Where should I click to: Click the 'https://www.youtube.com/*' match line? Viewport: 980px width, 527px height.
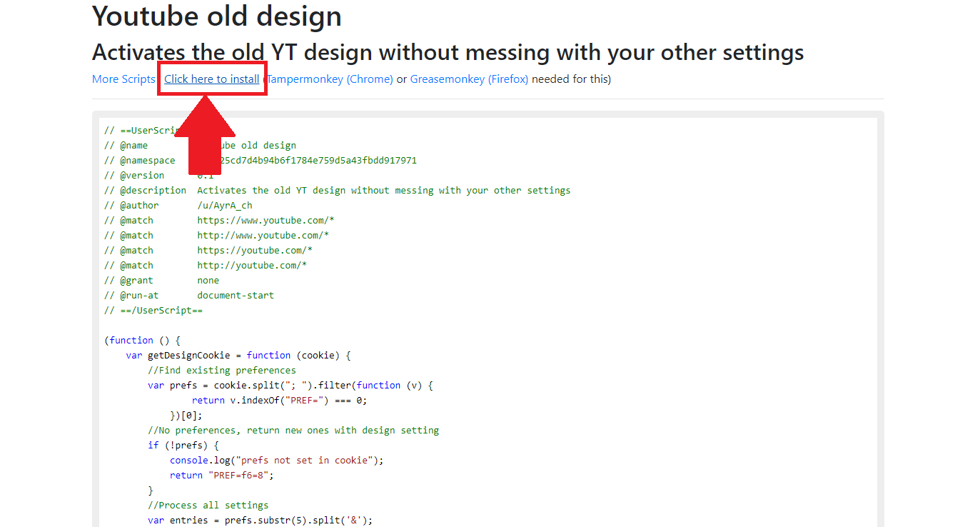pos(219,221)
